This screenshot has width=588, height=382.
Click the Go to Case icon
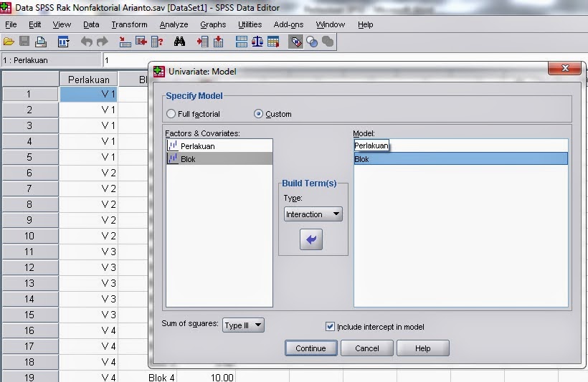pyautogui.click(x=125, y=42)
